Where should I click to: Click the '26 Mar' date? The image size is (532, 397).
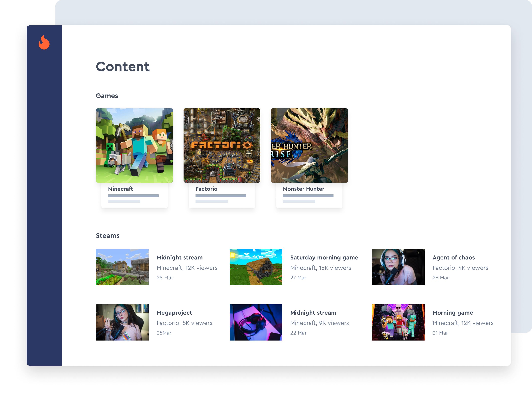click(x=441, y=278)
